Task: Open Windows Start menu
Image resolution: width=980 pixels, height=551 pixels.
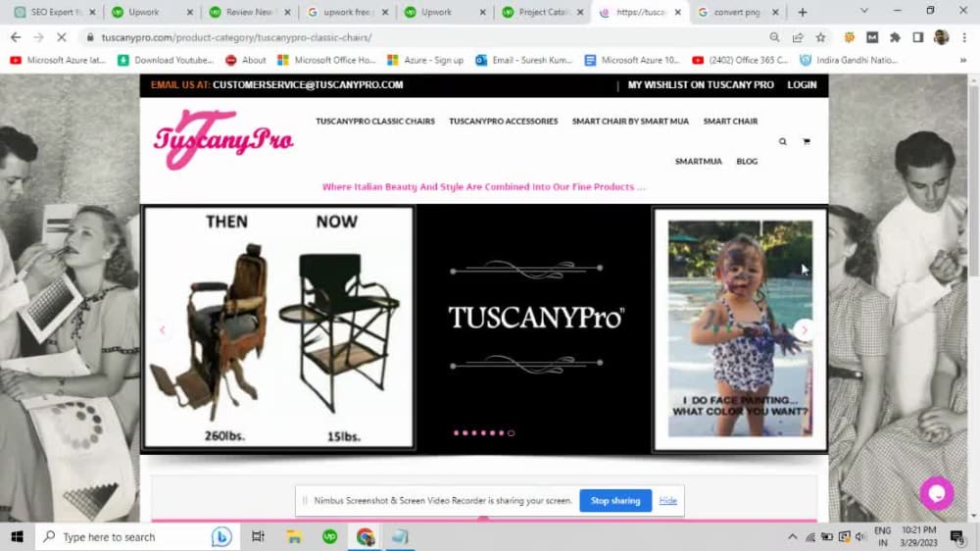Action: [17, 536]
